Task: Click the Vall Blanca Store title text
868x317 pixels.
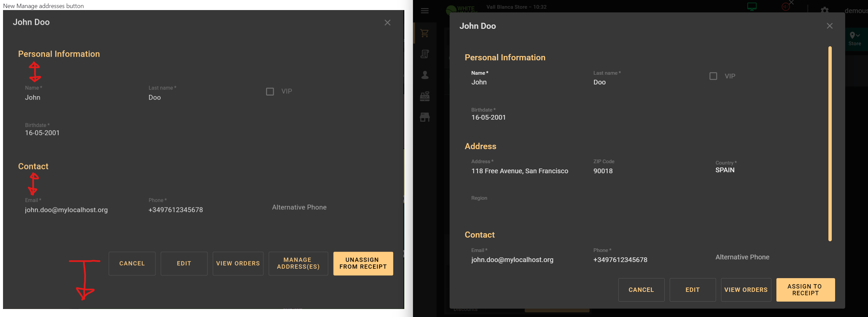Action: pyautogui.click(x=516, y=7)
